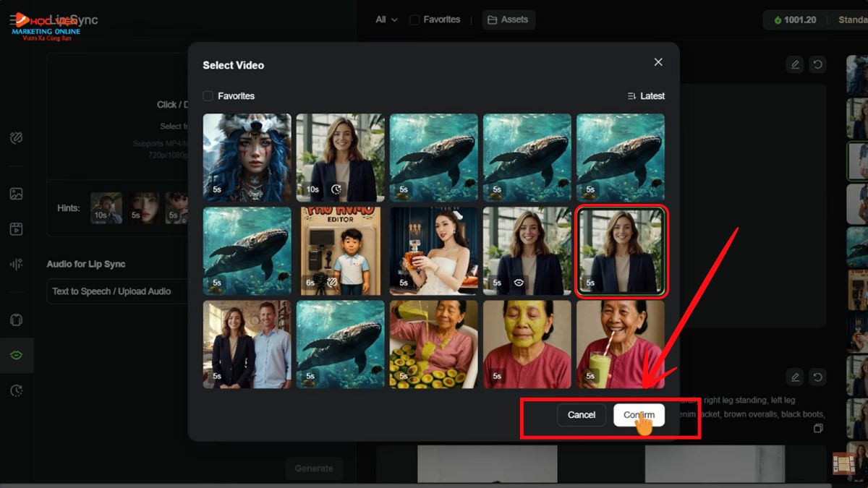Screen dimensions: 868x488
Task: Click the crossed icon on the 6s toy video
Action: click(x=333, y=283)
